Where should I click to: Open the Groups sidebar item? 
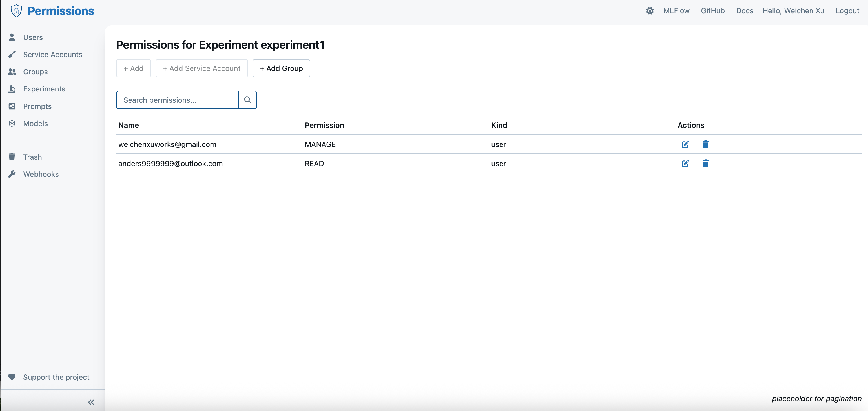click(x=36, y=72)
